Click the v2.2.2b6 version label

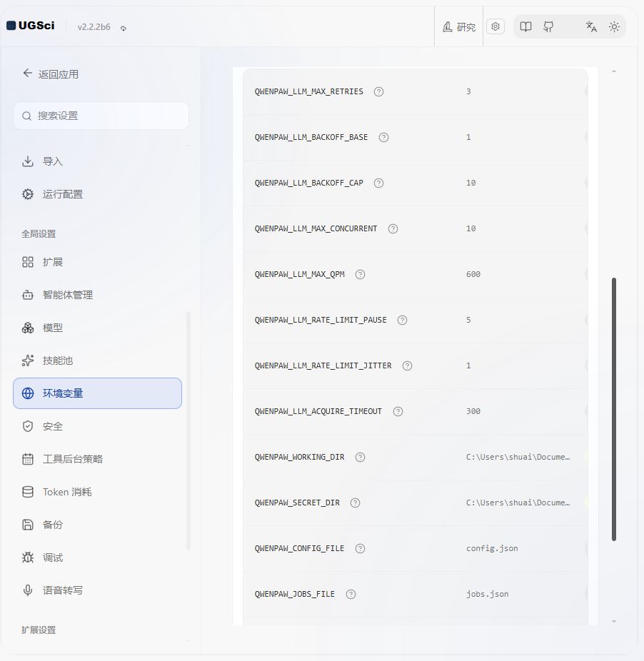click(x=94, y=27)
